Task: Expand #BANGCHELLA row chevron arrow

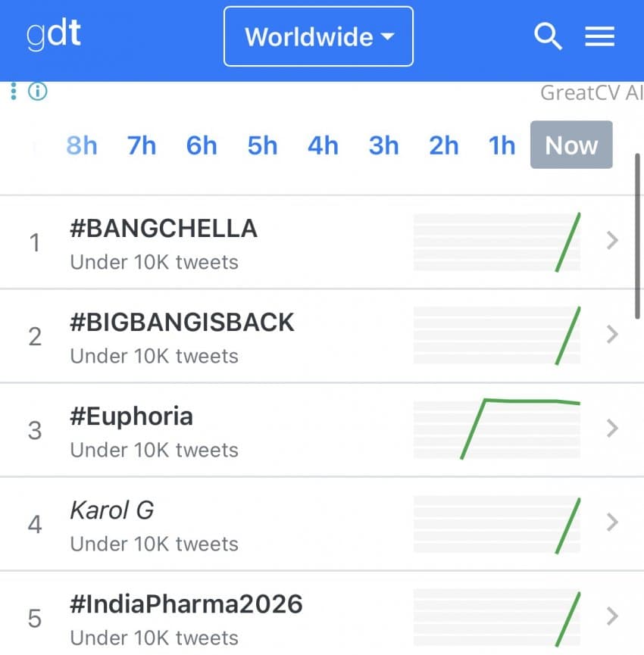Action: (x=613, y=241)
